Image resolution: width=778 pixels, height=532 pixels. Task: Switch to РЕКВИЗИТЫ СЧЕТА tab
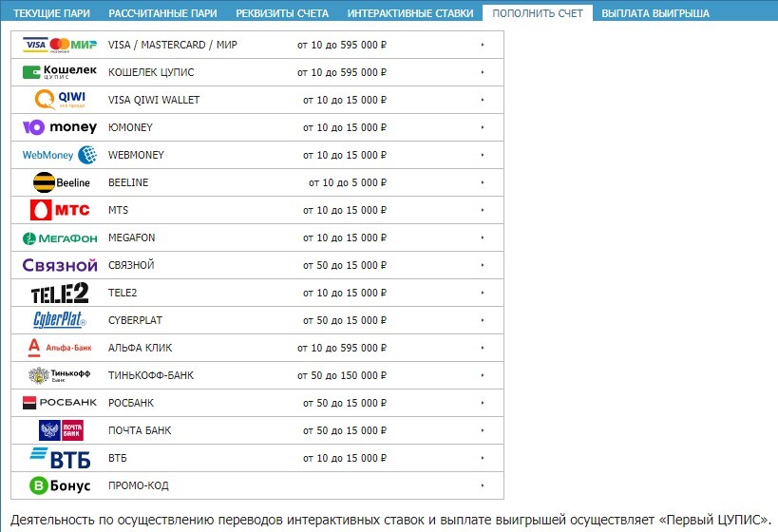pyautogui.click(x=282, y=13)
